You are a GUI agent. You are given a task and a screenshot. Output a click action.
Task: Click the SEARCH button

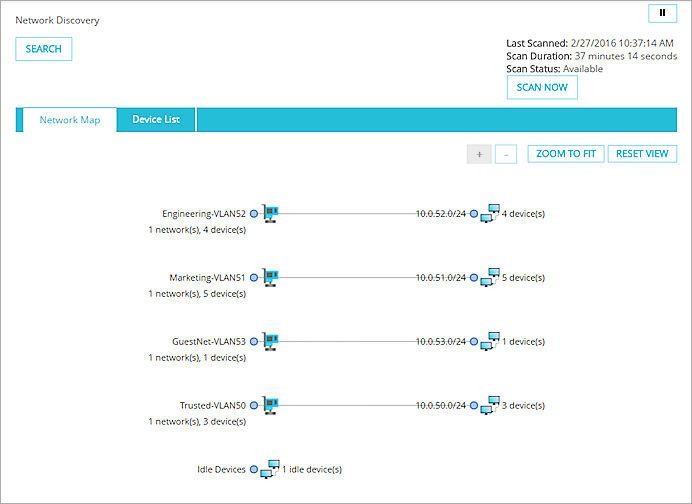click(x=43, y=49)
